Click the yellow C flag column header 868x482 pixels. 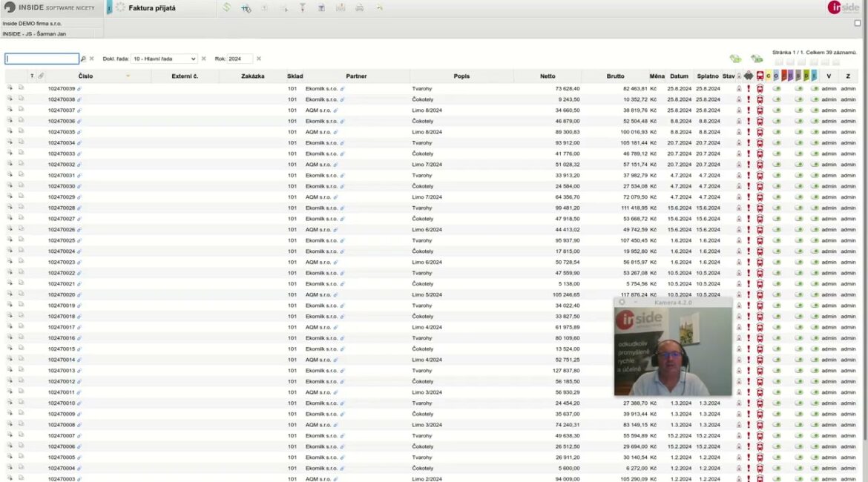click(769, 76)
